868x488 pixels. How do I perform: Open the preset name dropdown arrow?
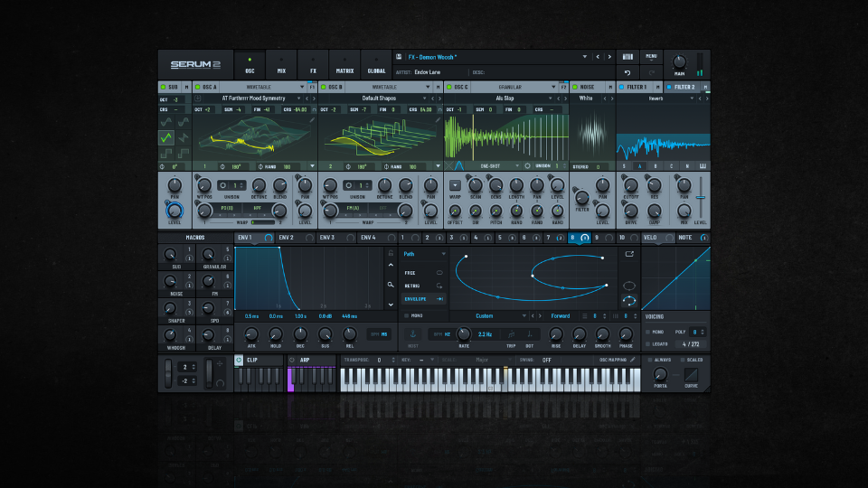click(585, 56)
